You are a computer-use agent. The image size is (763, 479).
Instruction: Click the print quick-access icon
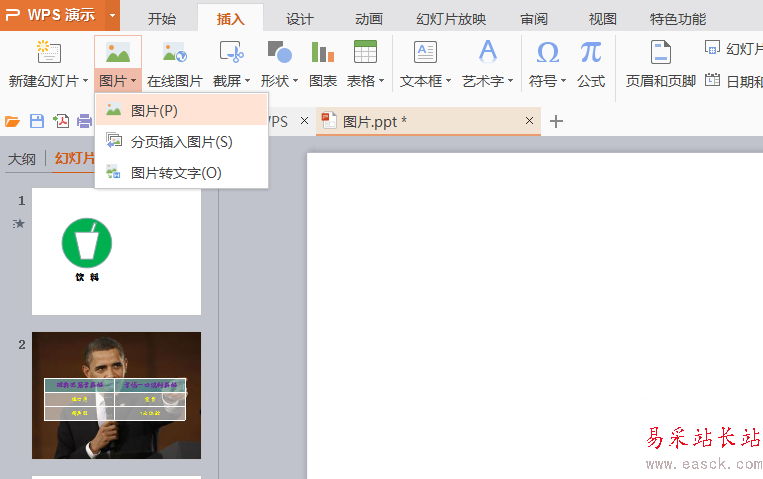(x=85, y=121)
